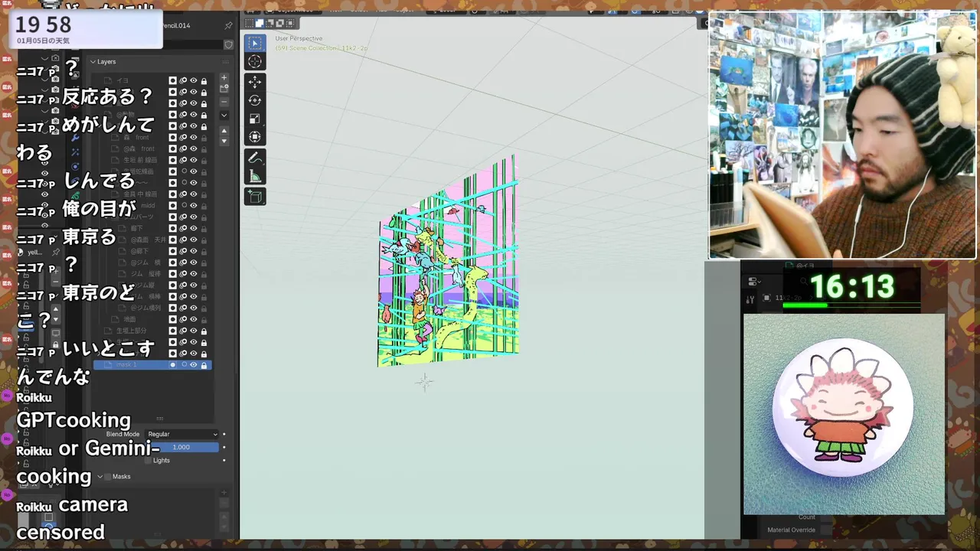This screenshot has height=551, width=980.
Task: Set selection mode to intersect
Action: (289, 24)
